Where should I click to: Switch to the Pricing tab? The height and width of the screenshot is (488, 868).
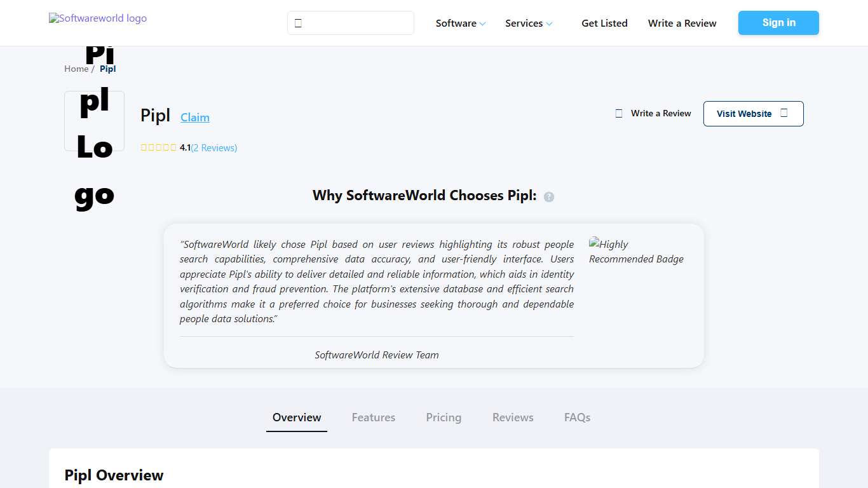(x=444, y=417)
